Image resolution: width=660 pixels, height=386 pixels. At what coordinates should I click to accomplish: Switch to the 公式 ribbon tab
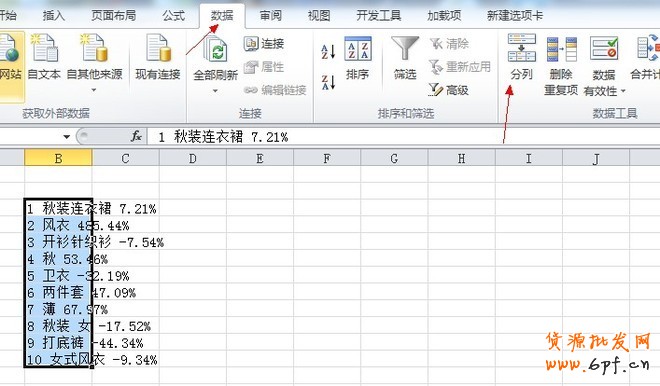[x=173, y=16]
